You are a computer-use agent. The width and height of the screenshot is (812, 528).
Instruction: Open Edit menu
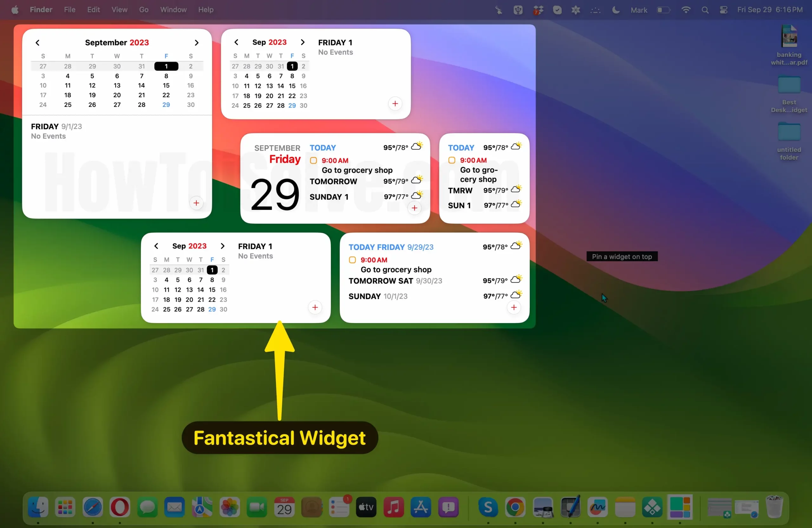tap(94, 10)
